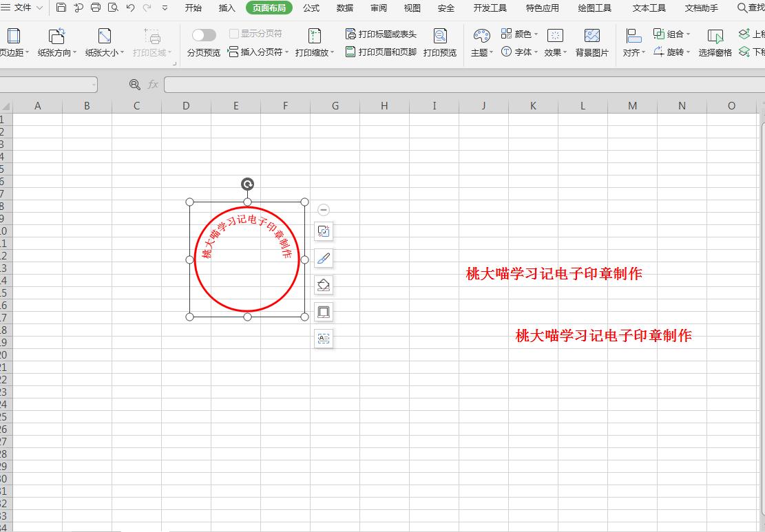Check the Show Page Breaks (显示分页符) checkbox

[x=234, y=34]
